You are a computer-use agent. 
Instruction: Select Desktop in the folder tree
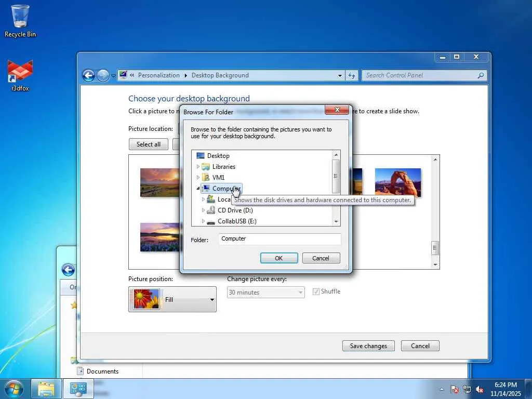[x=218, y=156]
